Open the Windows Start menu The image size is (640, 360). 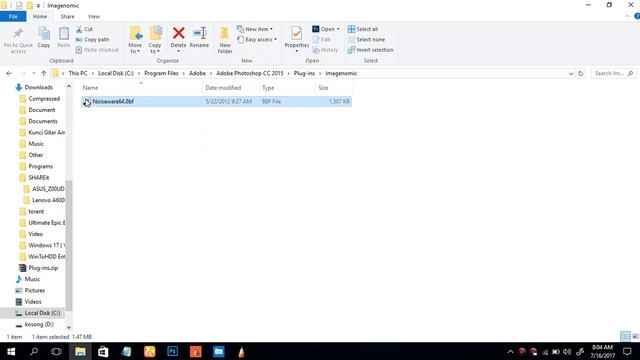[11, 351]
